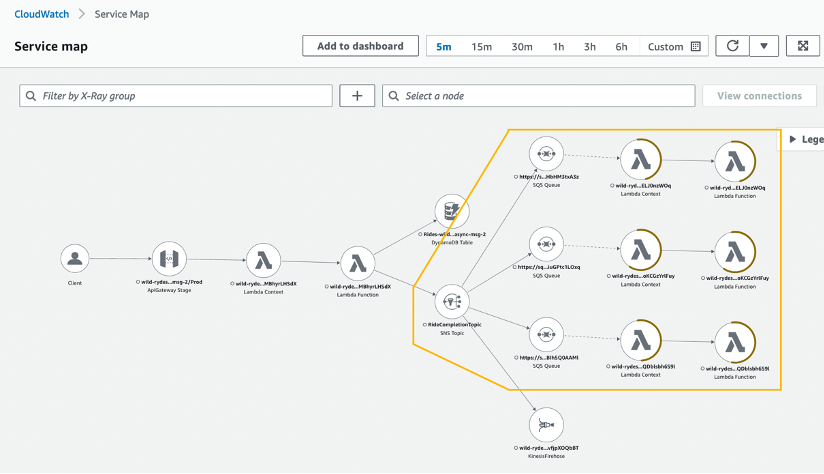824x474 pixels.
Task: Switch time range to 30m
Action: click(522, 46)
